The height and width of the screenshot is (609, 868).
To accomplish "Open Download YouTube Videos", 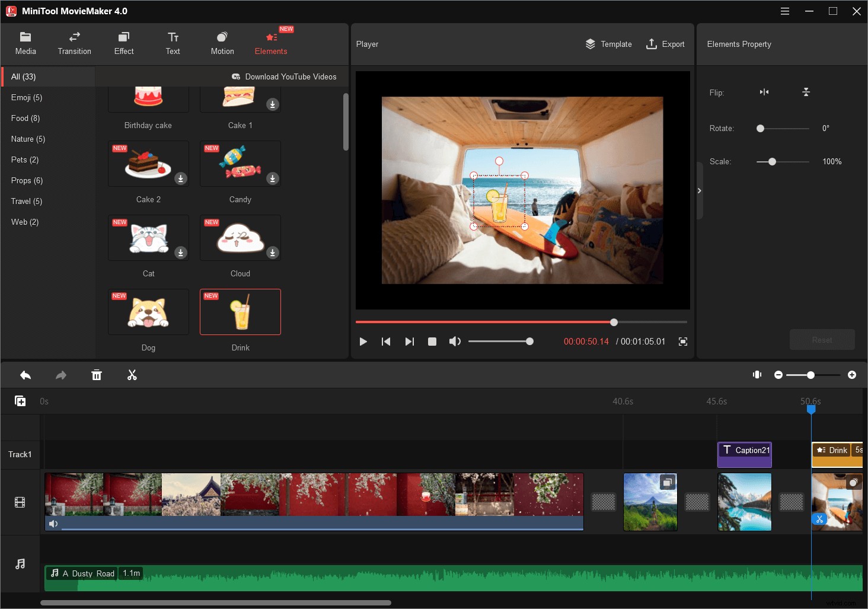I will [x=285, y=76].
